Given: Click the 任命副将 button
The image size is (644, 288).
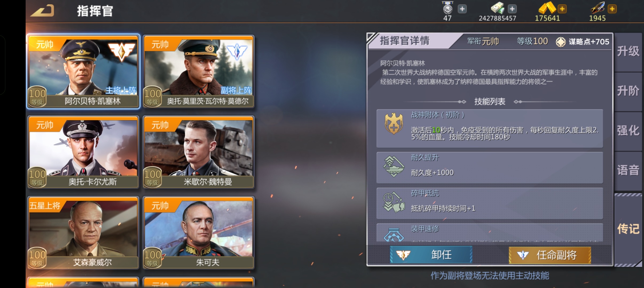Looking at the screenshot, I should [550, 255].
